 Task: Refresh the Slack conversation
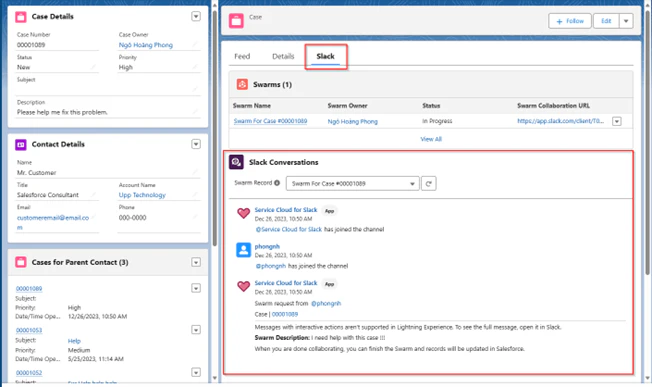pyautogui.click(x=429, y=183)
